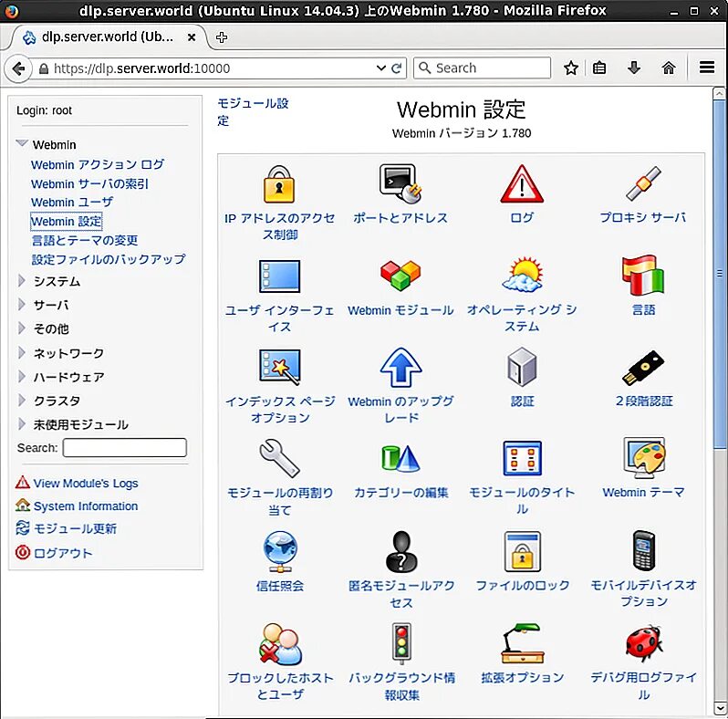Screen dimensions: 728x719
Task: Open the Firefox hamburger menu
Action: click(707, 68)
